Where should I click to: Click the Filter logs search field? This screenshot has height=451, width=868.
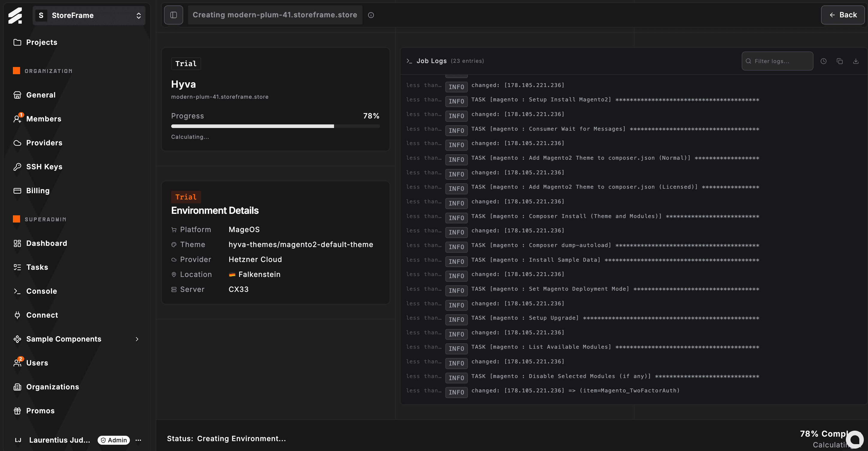coord(777,61)
